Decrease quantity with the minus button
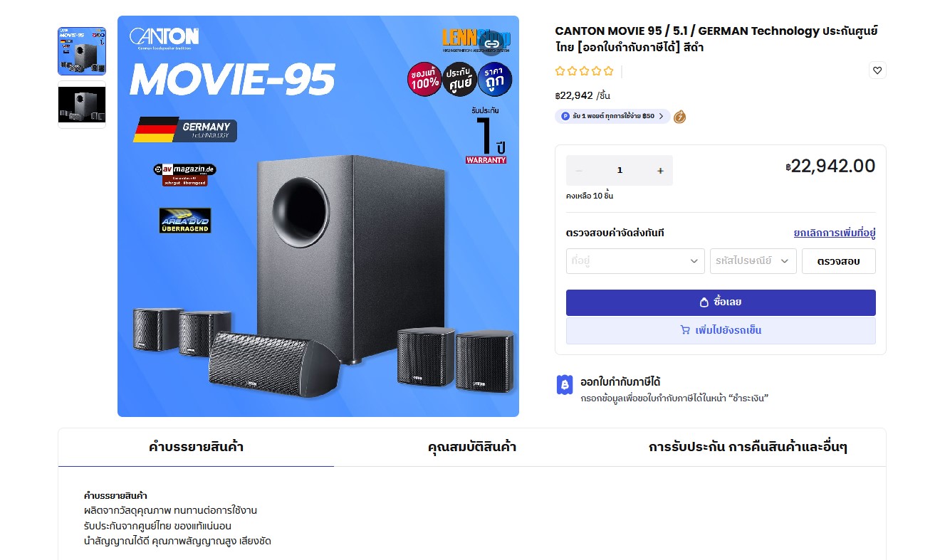940x560 pixels. point(579,171)
